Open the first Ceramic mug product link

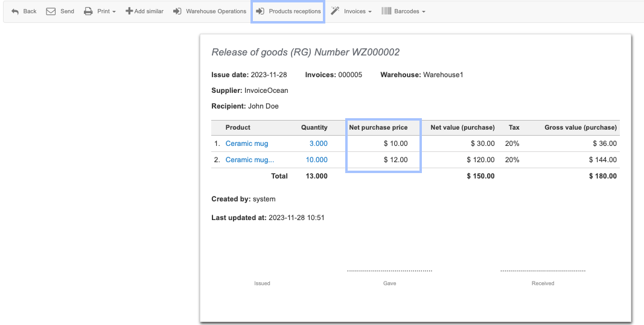pos(247,144)
